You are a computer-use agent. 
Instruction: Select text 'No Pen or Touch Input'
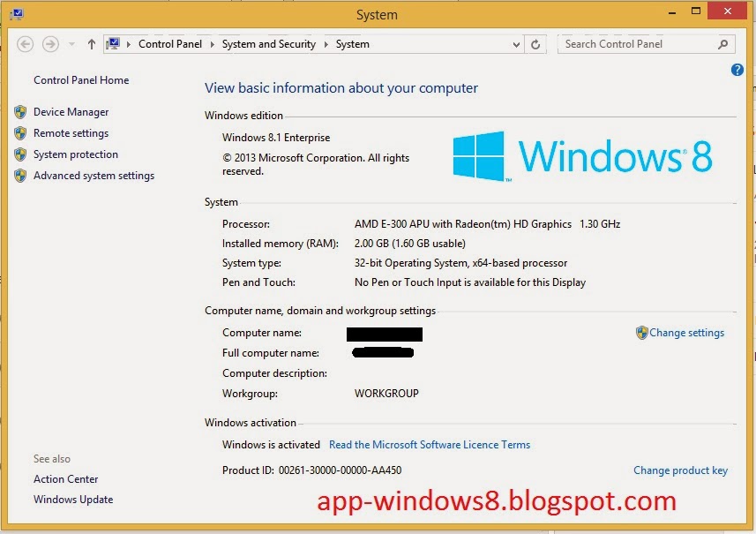[408, 282]
